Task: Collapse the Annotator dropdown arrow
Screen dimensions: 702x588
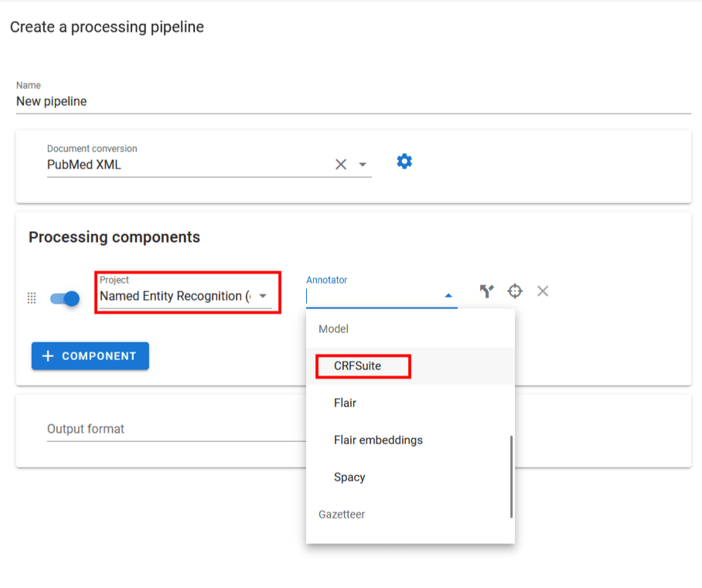Action: pyautogui.click(x=448, y=297)
